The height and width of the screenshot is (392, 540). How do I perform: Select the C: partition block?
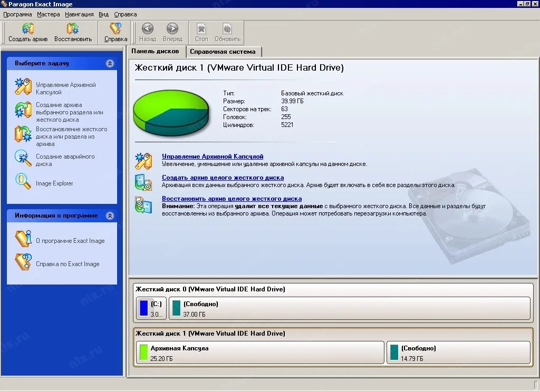[151, 308]
